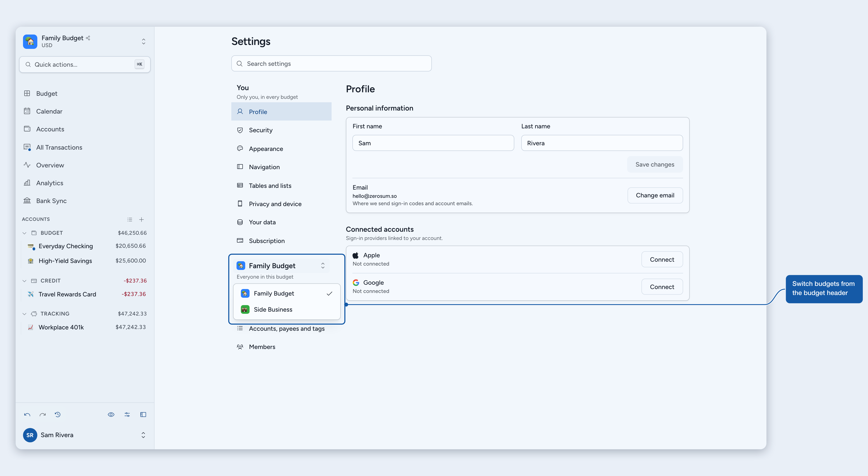Focus the Quick actions search box

[x=85, y=64]
